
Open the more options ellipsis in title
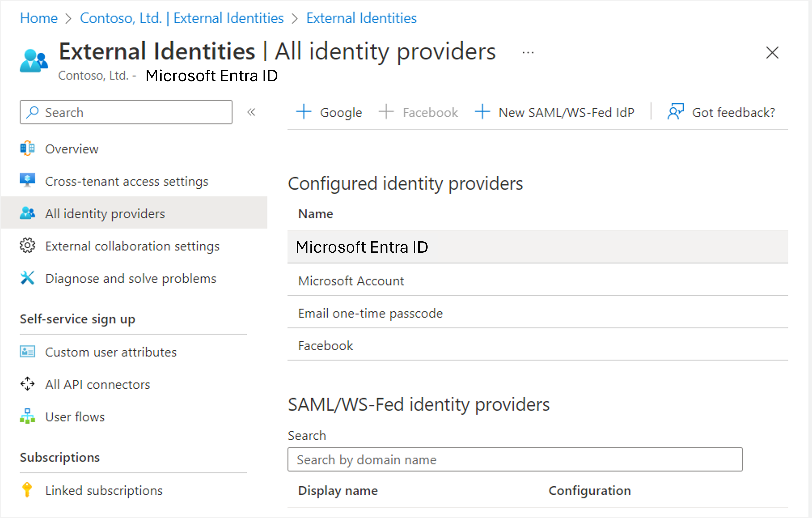528,53
